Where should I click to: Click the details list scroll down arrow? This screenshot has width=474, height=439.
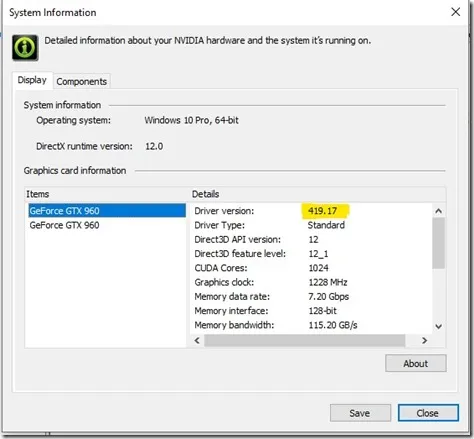point(439,326)
